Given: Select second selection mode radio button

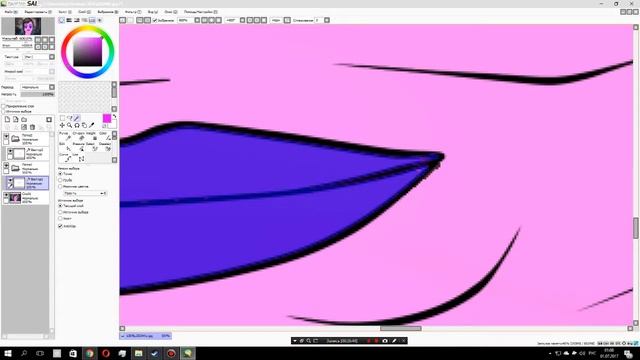Looking at the screenshot, I should tap(60, 180).
